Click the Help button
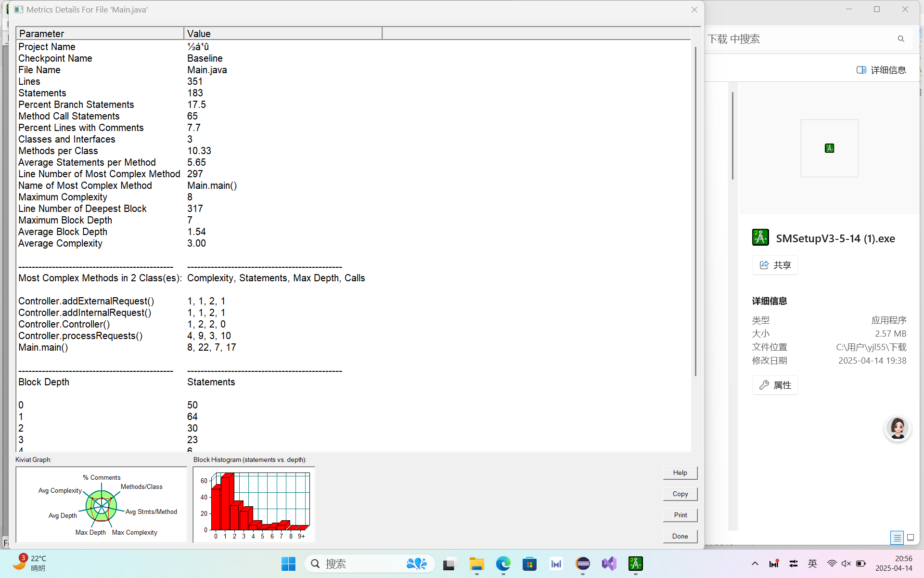 point(680,473)
